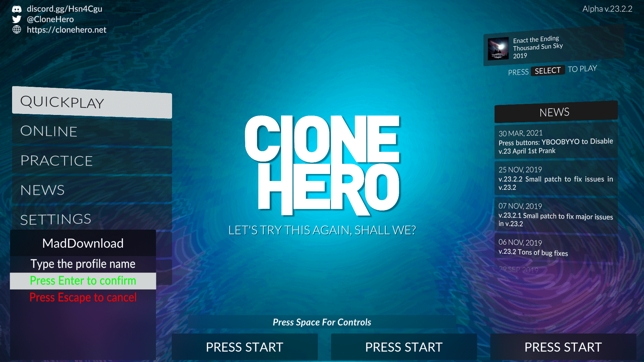Click the NEWS sidebar option
Image resolution: width=644 pixels, height=362 pixels.
pyautogui.click(x=42, y=189)
